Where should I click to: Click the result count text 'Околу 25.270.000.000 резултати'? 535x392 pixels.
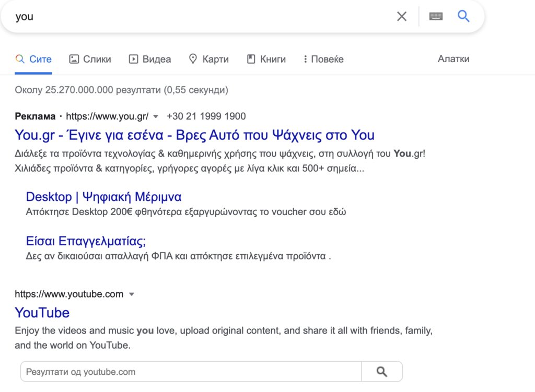pos(88,90)
